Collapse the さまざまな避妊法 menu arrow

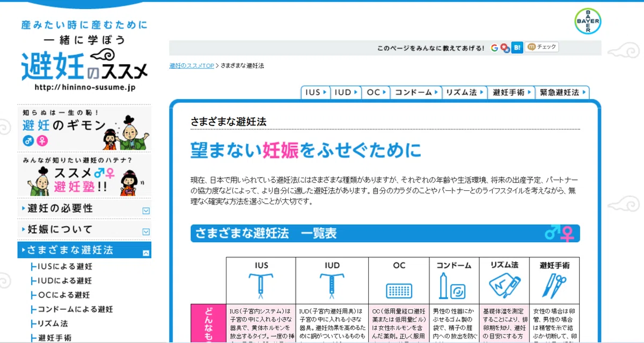(146, 252)
